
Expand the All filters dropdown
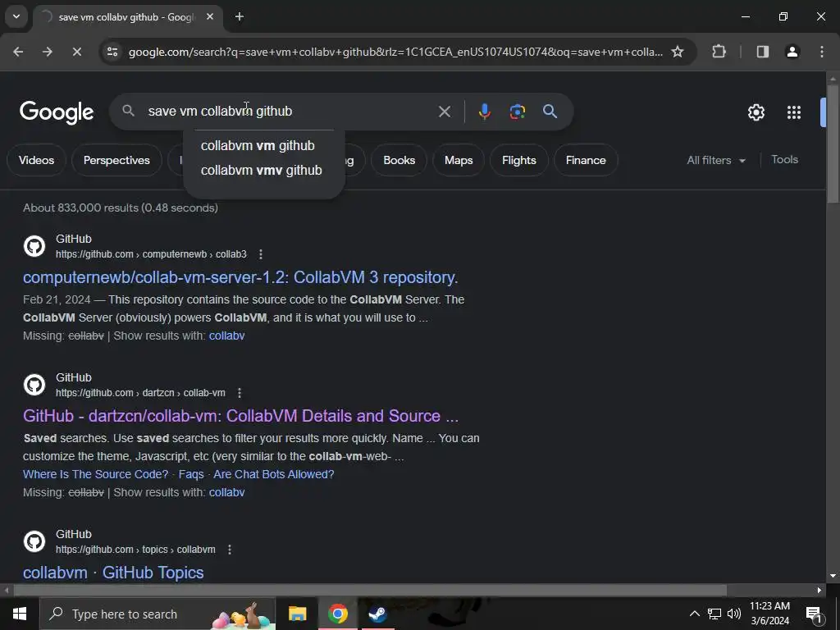point(716,160)
